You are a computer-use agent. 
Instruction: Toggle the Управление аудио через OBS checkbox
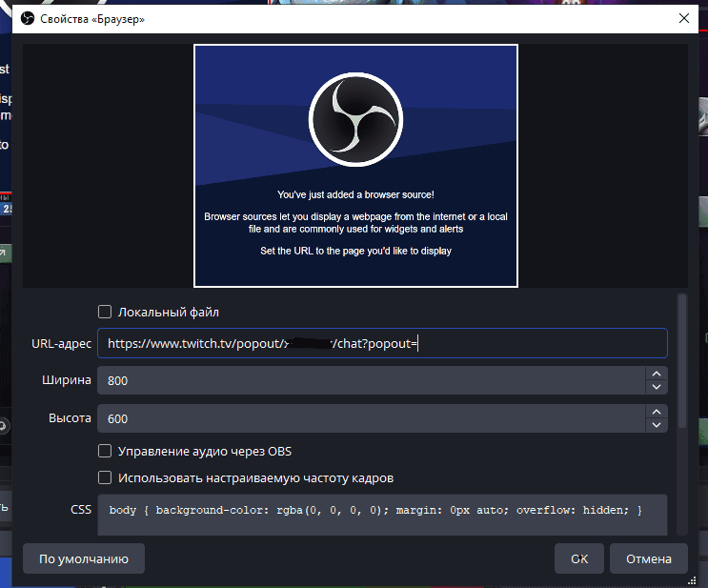pyautogui.click(x=105, y=451)
